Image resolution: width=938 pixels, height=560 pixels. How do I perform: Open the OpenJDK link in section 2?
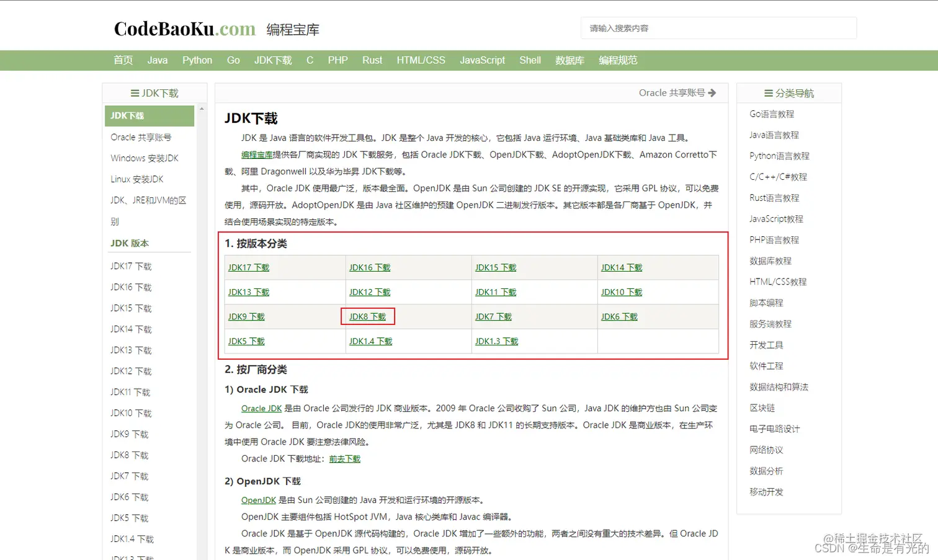tap(258, 499)
